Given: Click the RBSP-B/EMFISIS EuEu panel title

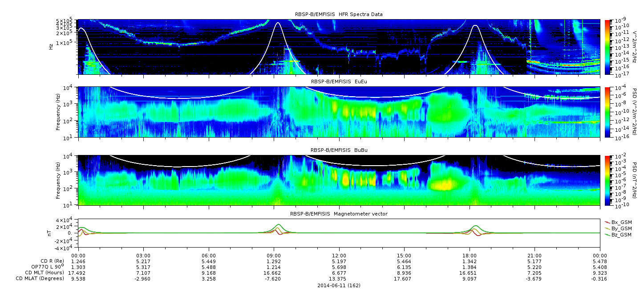Looking at the screenshot, I should coord(339,82).
